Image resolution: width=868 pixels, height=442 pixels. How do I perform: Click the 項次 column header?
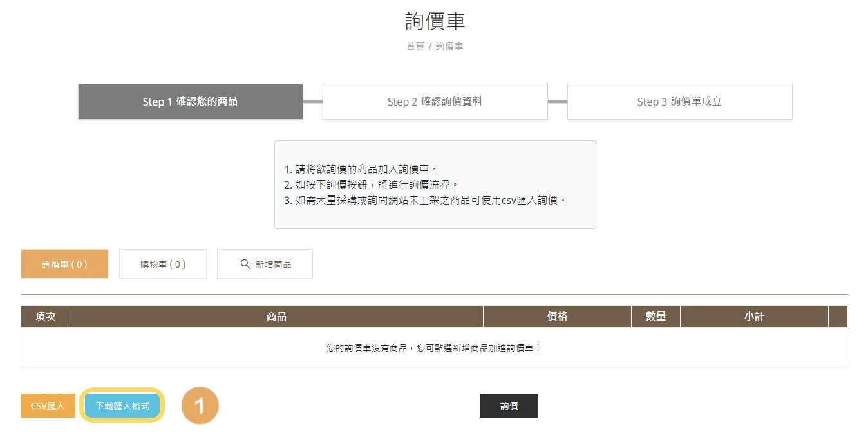(x=44, y=316)
